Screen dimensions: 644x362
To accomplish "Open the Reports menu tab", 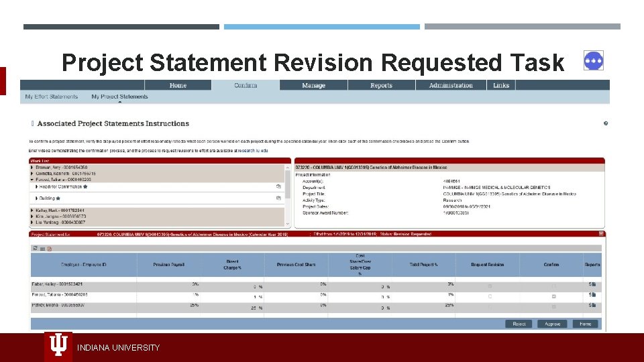I will [381, 85].
